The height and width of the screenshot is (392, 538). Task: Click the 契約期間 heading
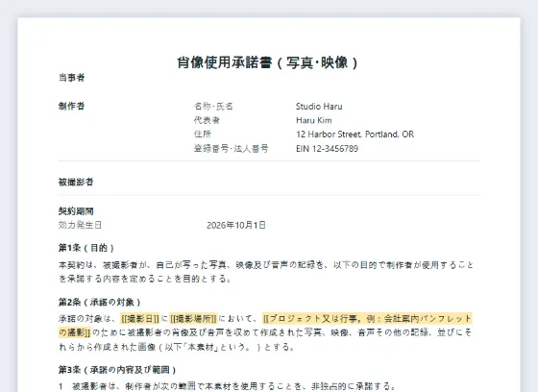(x=76, y=211)
